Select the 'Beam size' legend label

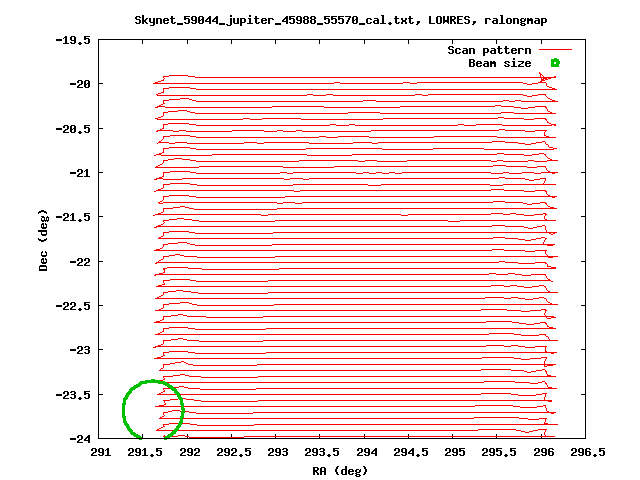tap(500, 63)
